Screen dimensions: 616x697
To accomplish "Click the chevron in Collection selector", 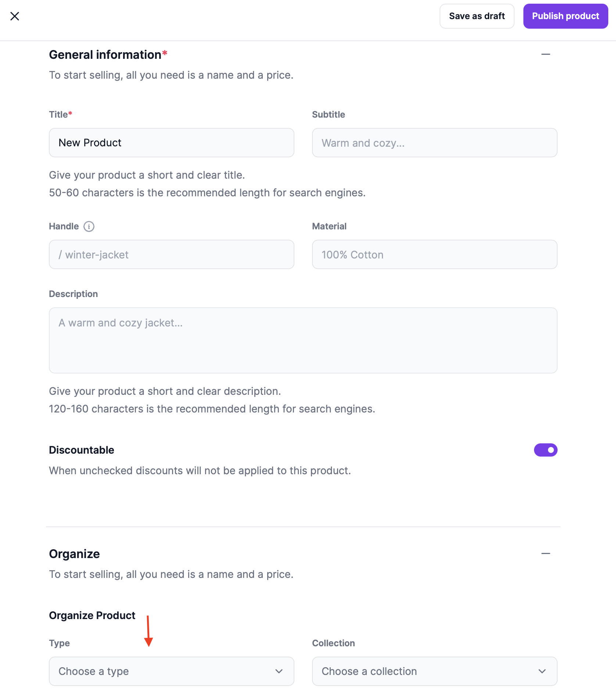I will [x=542, y=671].
